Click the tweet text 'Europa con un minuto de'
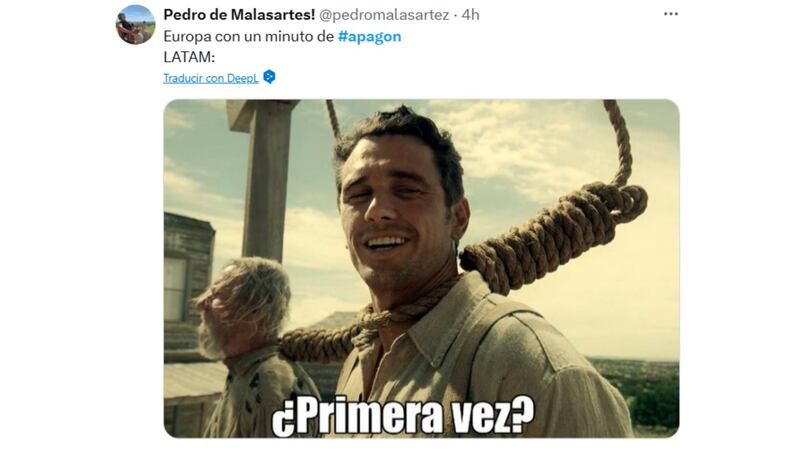Image resolution: width=800 pixels, height=450 pixels. point(248,36)
